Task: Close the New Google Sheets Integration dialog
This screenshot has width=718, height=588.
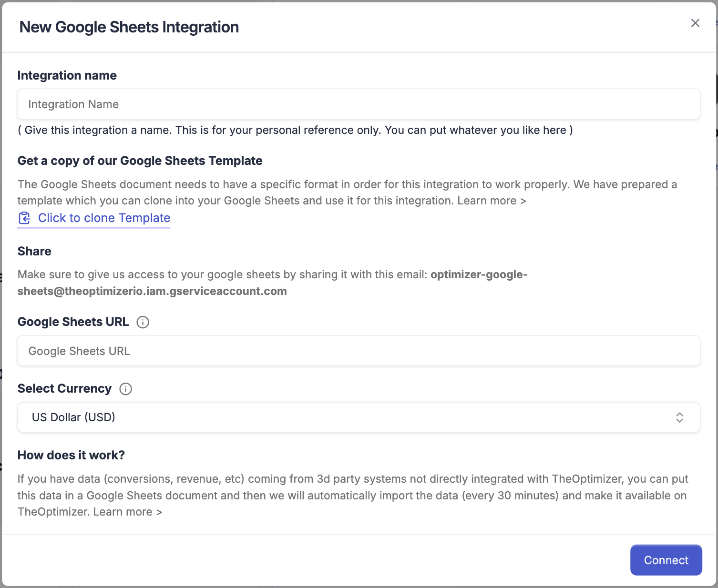Action: [x=695, y=23]
